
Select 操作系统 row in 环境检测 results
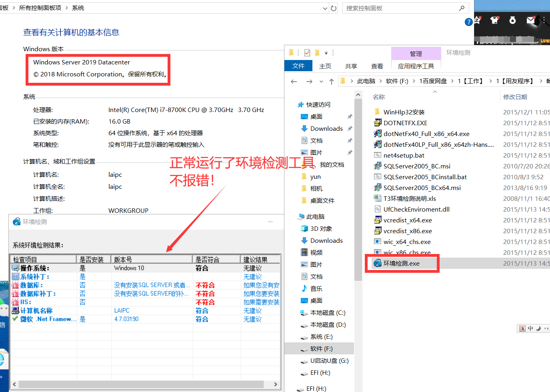[145, 268]
